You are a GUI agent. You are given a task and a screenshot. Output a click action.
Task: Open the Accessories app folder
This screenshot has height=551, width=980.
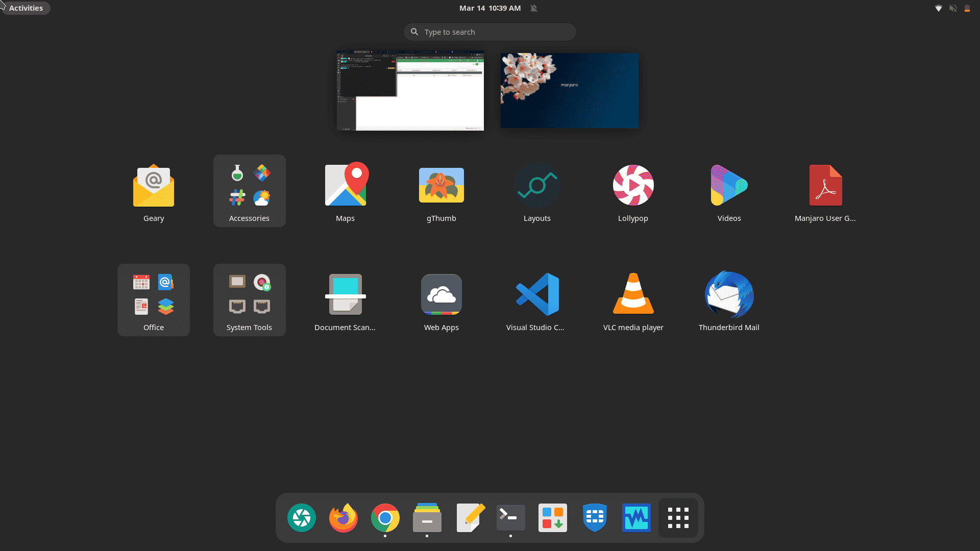coord(249,191)
